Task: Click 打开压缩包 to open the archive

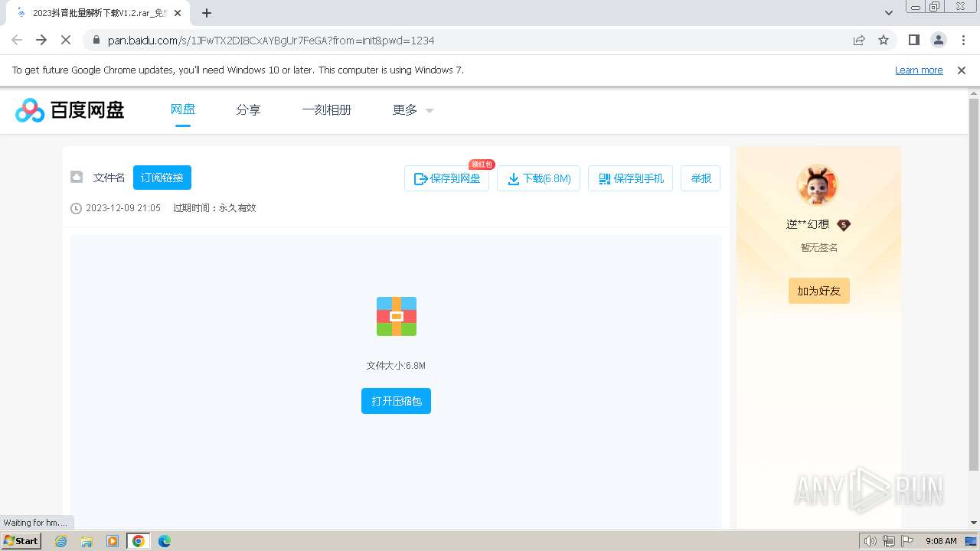Action: click(x=397, y=401)
